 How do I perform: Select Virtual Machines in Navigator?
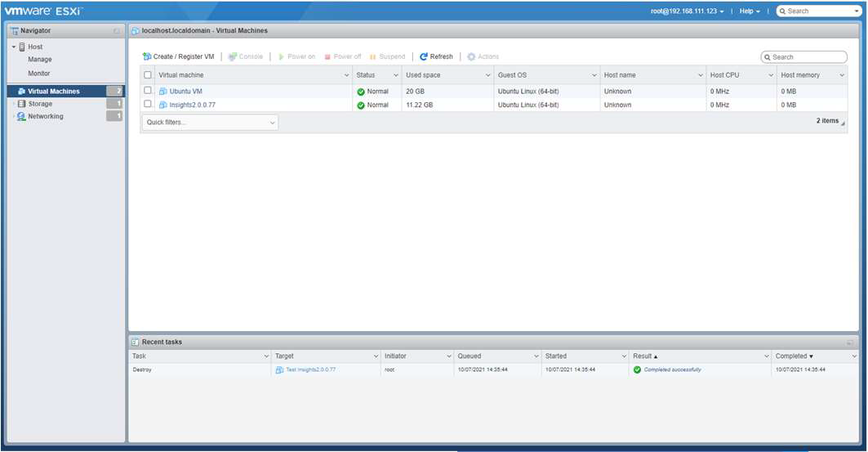click(x=54, y=92)
